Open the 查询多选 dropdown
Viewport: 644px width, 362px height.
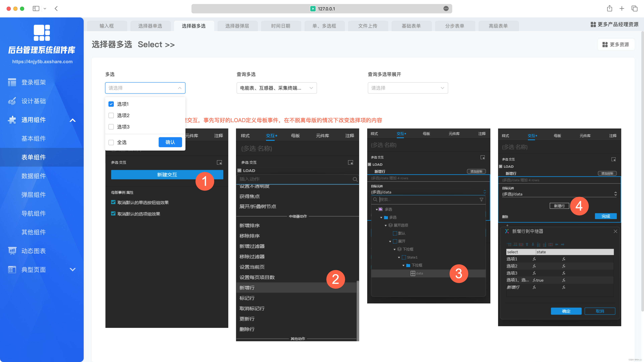pos(276,88)
